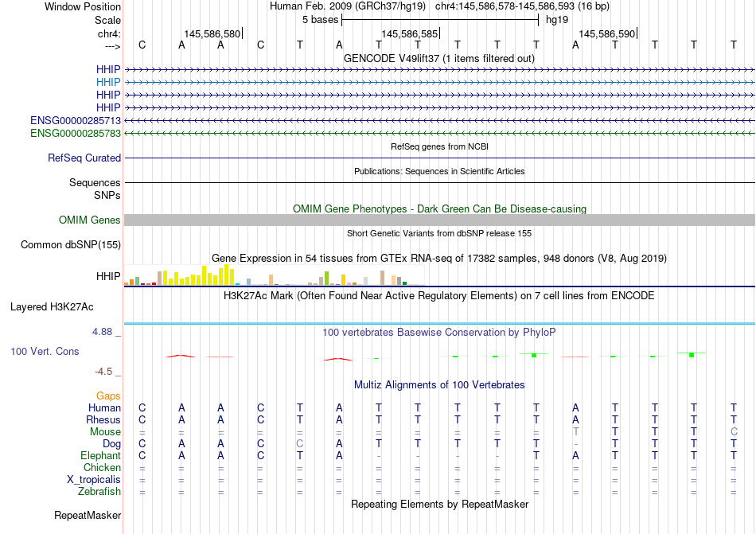Click 'Human Feb. 2009 (GRCh37/hg19)' title text
756x534 pixels.
point(348,6)
